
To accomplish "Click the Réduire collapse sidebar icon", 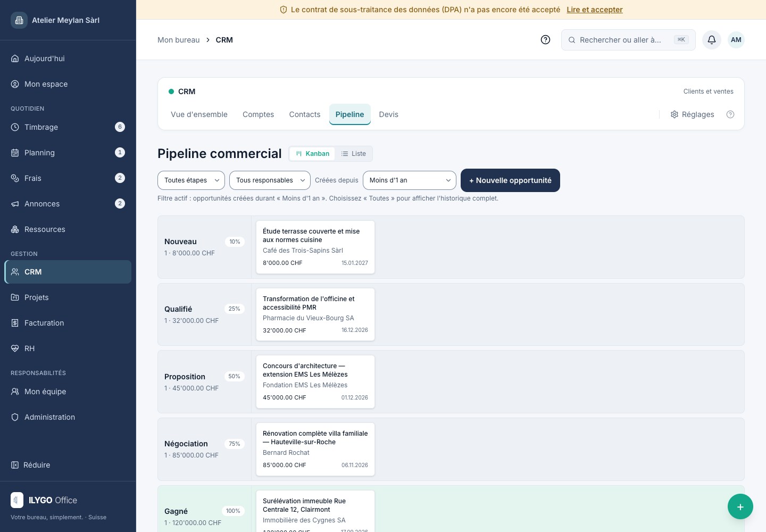I will [x=15, y=465].
